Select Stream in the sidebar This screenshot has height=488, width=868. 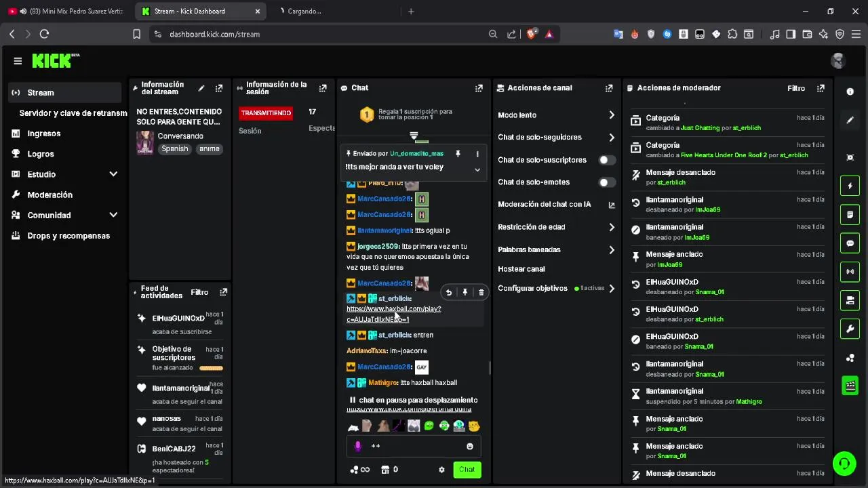pyautogui.click(x=64, y=93)
